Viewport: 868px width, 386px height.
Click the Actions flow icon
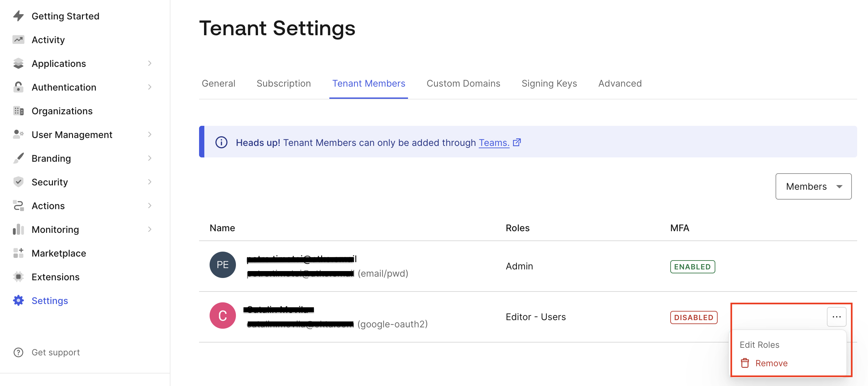tap(18, 206)
